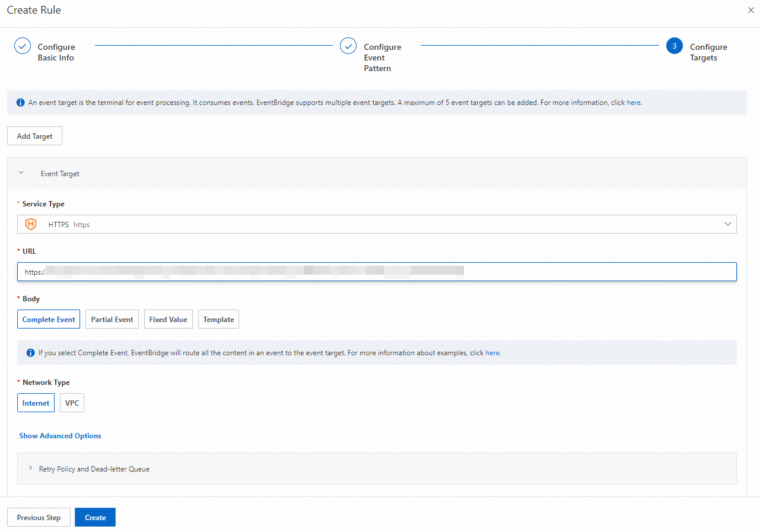Select Fixed Value body option

coord(168,319)
